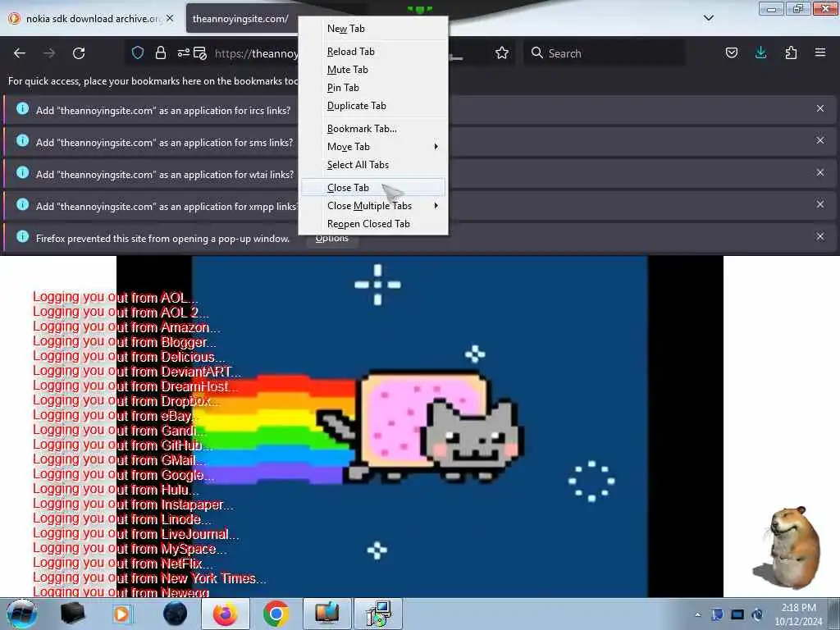The height and width of the screenshot is (630, 840).
Task: Launch Firefox from the taskbar
Action: click(x=225, y=614)
